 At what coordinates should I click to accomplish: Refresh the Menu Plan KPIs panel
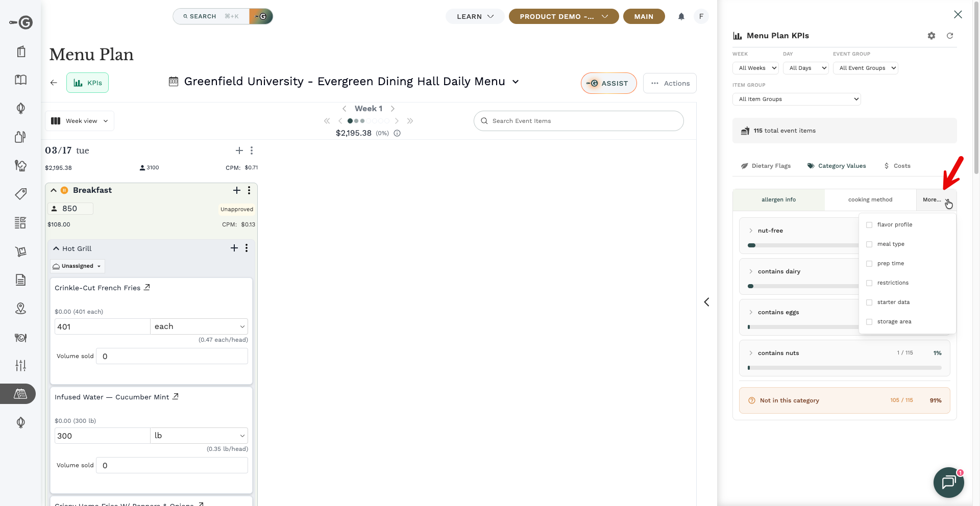pyautogui.click(x=949, y=36)
